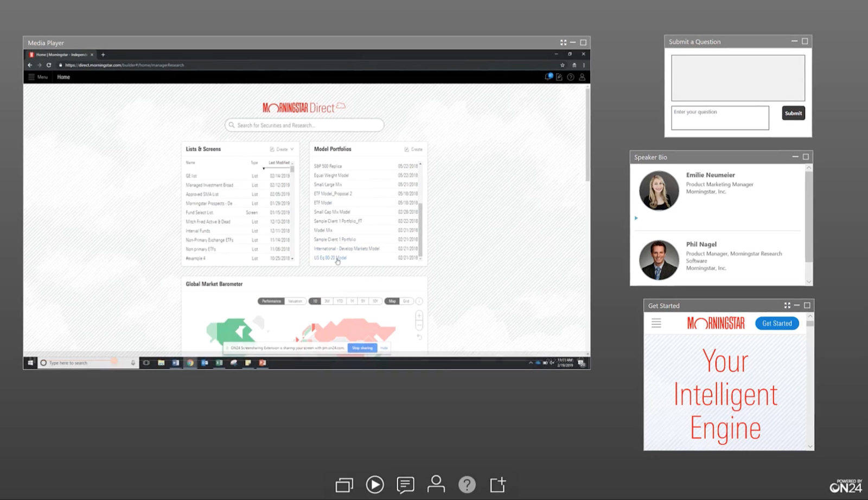
Task: Zoom in on the barometer map
Action: tap(419, 315)
